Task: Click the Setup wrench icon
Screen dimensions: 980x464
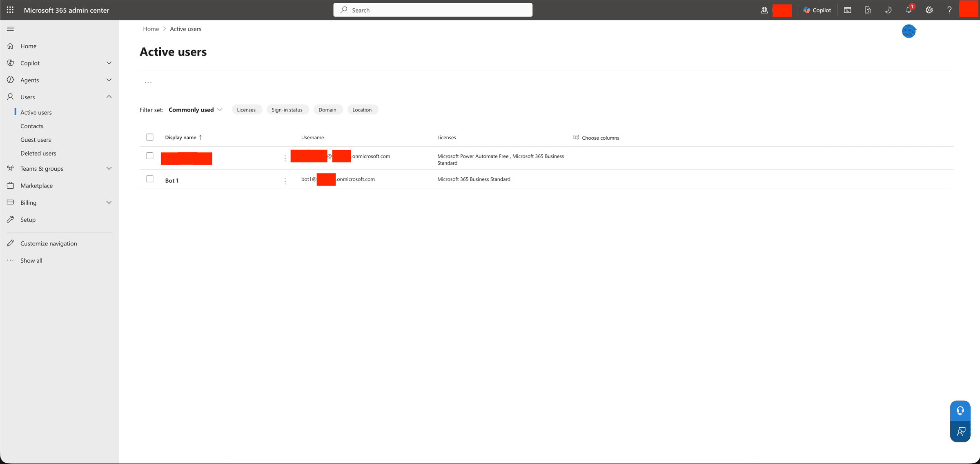Action: tap(11, 219)
